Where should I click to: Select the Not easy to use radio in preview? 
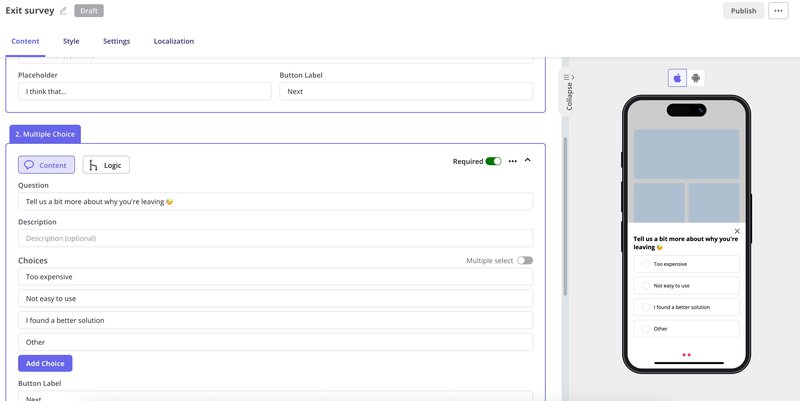(645, 286)
